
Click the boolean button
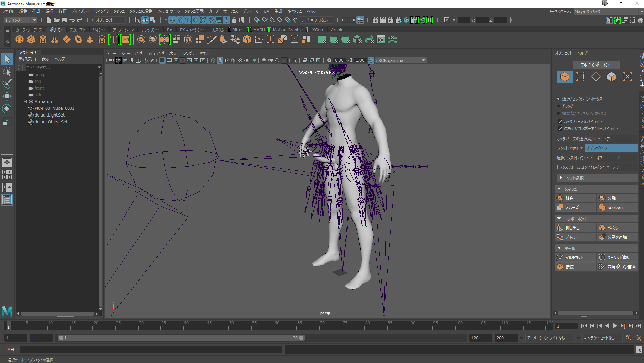click(615, 207)
